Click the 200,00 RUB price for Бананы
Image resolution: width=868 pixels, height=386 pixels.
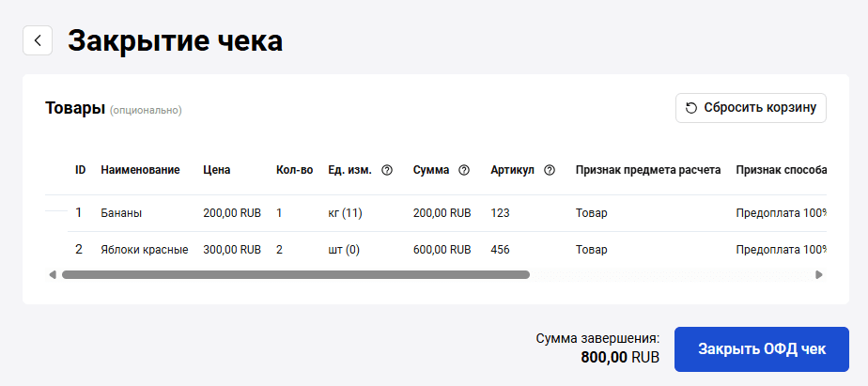[x=232, y=213]
